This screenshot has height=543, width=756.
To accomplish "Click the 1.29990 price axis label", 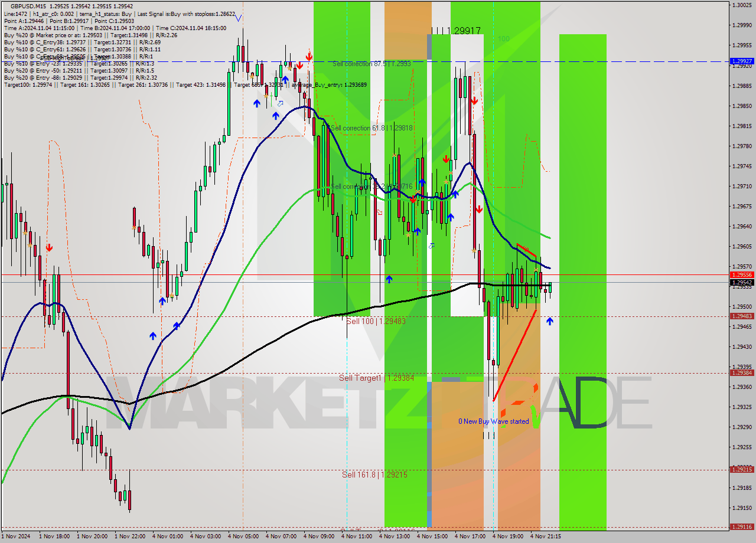I will point(742,25).
